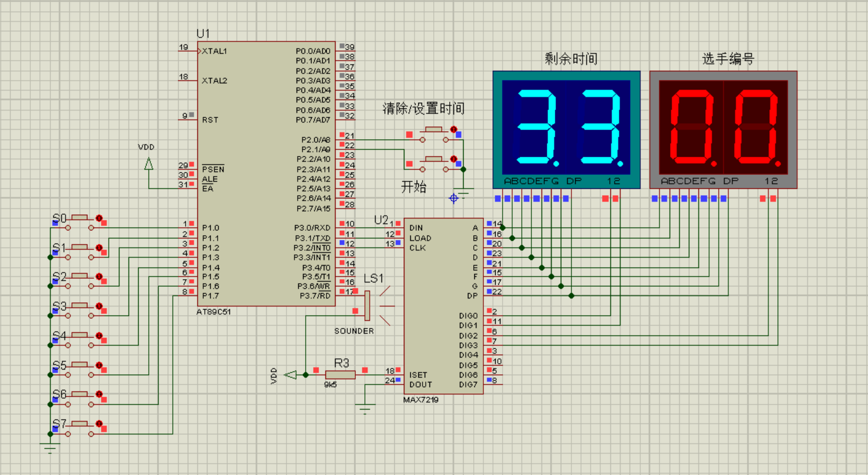Select the MAX7219 driver chip U2
Image resolution: width=868 pixels, height=475 pixels.
click(443, 306)
